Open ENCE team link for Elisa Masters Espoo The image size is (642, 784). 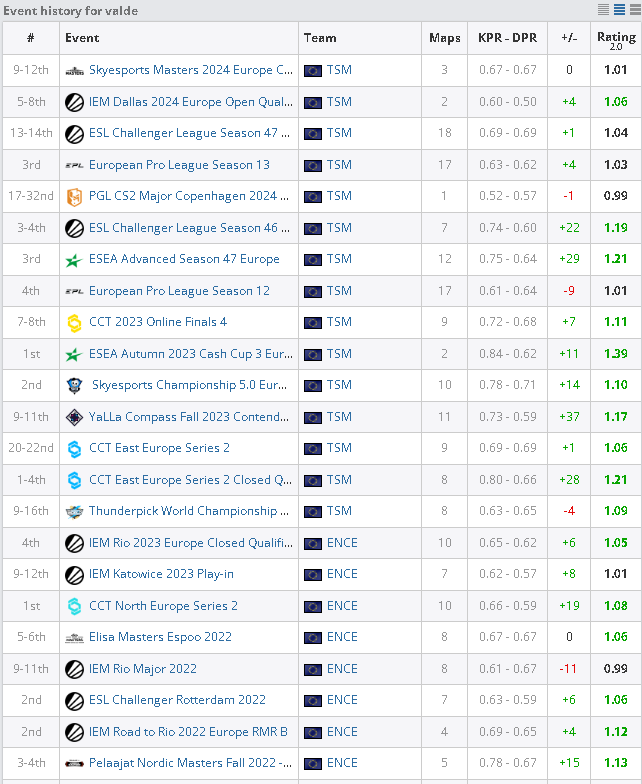pyautogui.click(x=342, y=637)
